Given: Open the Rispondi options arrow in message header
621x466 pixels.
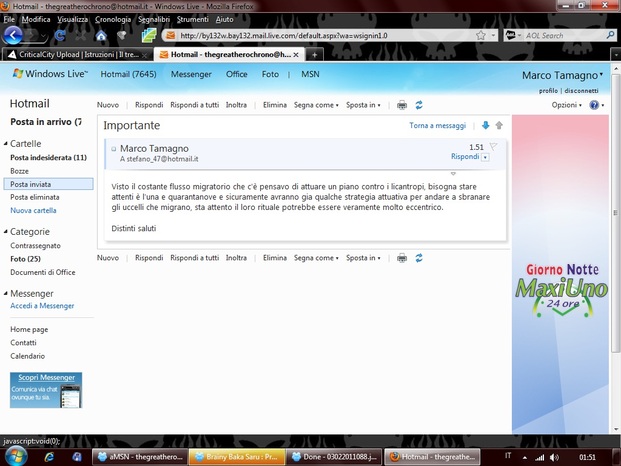Looking at the screenshot, I should pos(486,158).
